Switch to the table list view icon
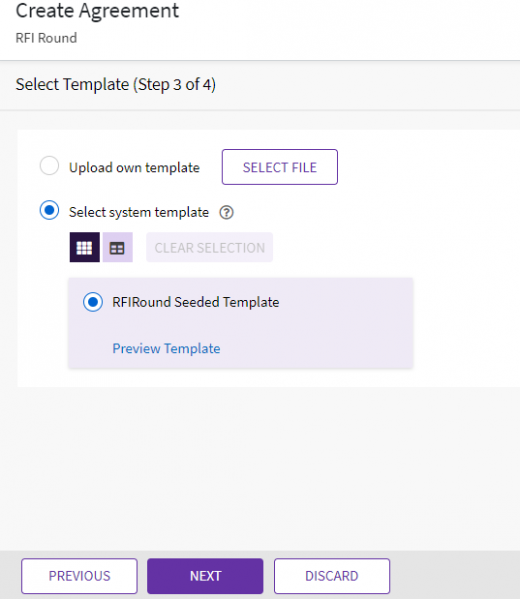Screen dimensions: 520x599 point(118,247)
